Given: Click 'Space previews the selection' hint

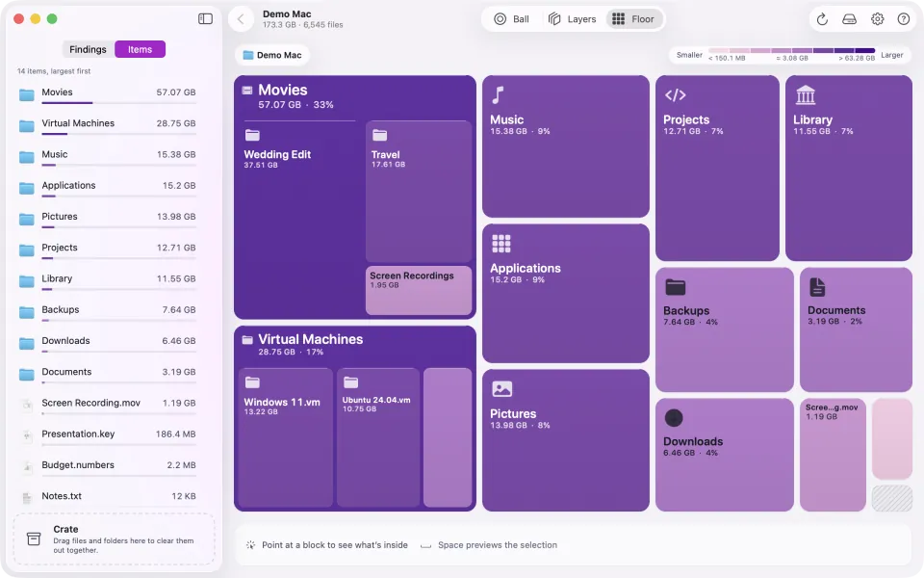Looking at the screenshot, I should (x=498, y=545).
